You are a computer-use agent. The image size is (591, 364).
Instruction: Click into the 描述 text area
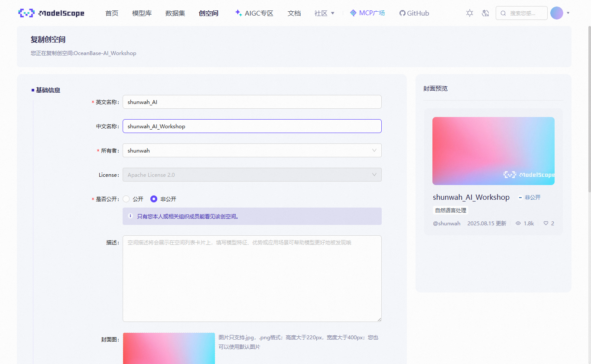click(252, 279)
